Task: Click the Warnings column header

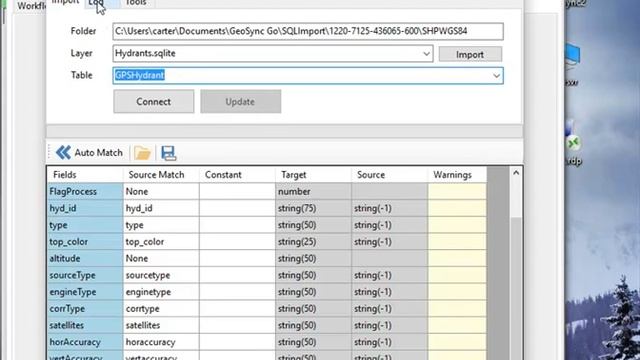Action: point(457,175)
